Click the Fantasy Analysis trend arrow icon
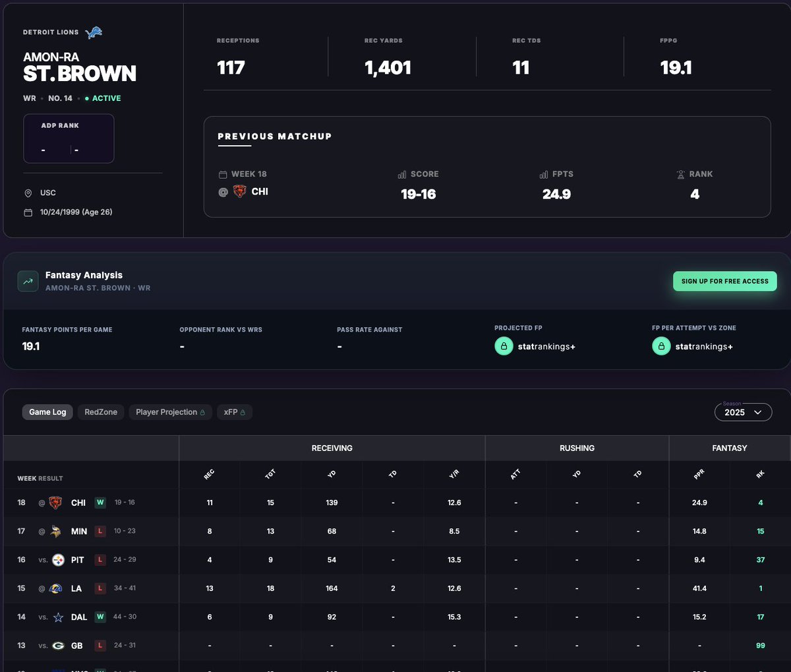 click(28, 281)
